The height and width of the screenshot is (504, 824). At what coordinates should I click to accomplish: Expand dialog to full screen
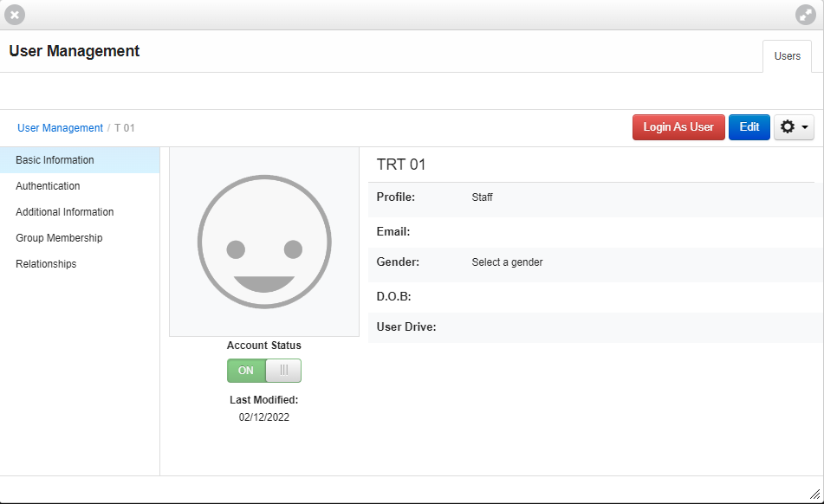[805, 15]
